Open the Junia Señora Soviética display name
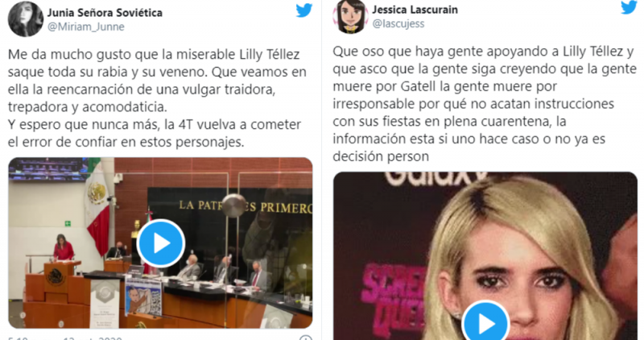 click(105, 13)
